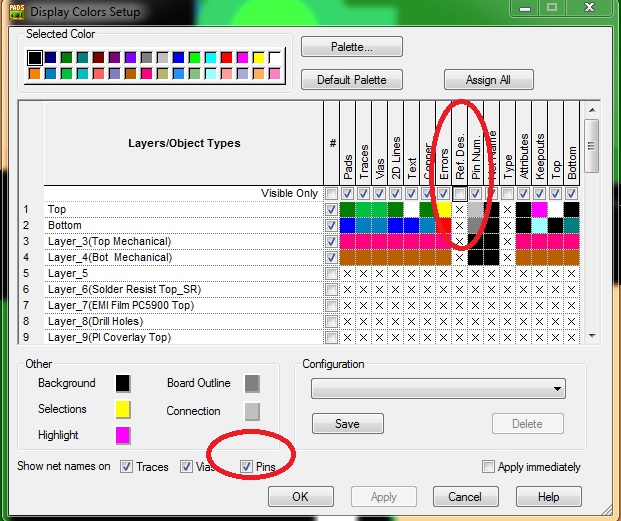
Task: Click the layers list scrollbar thumb
Action: click(x=592, y=146)
